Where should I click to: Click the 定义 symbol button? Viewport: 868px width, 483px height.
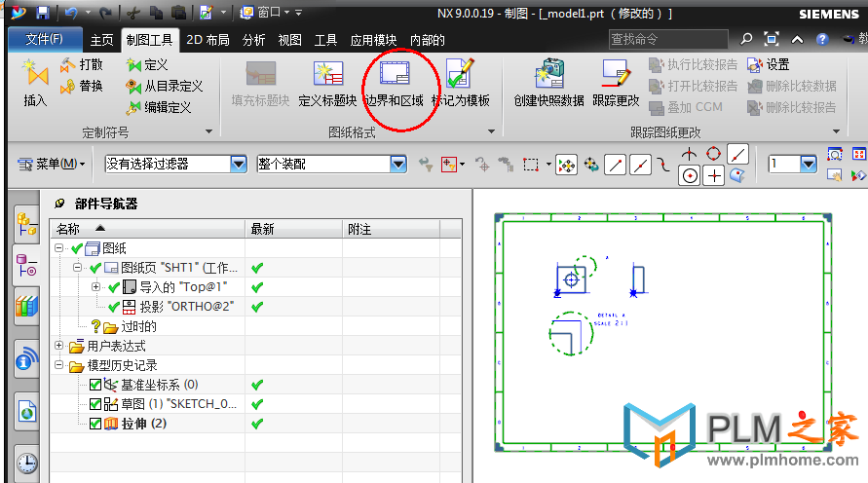147,64
